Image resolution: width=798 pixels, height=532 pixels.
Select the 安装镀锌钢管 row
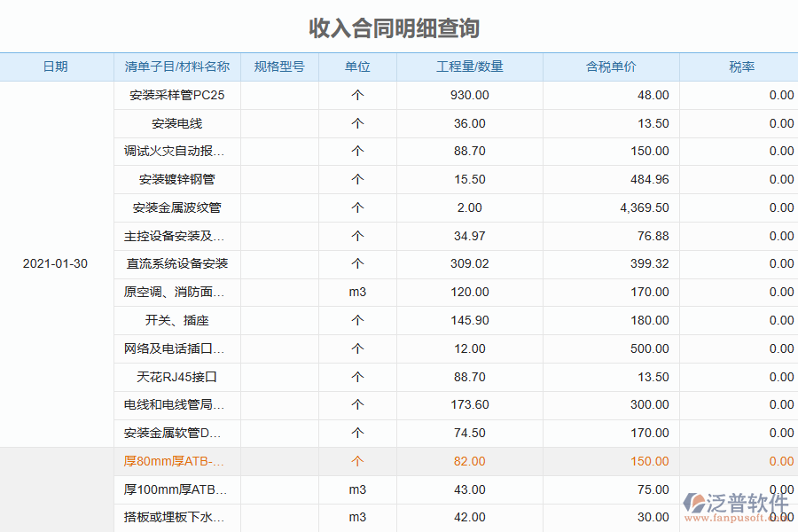[175, 179]
